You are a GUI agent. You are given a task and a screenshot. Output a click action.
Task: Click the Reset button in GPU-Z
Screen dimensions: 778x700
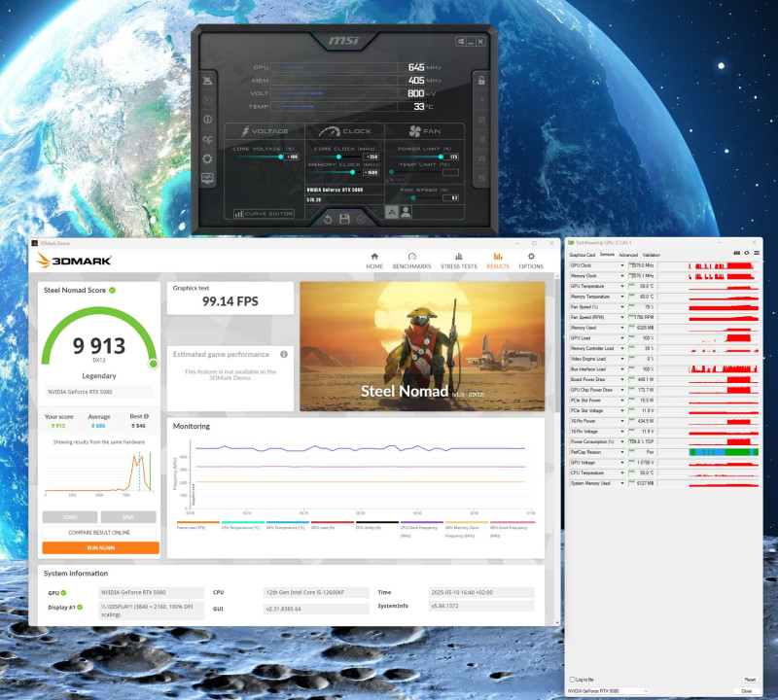tap(750, 680)
